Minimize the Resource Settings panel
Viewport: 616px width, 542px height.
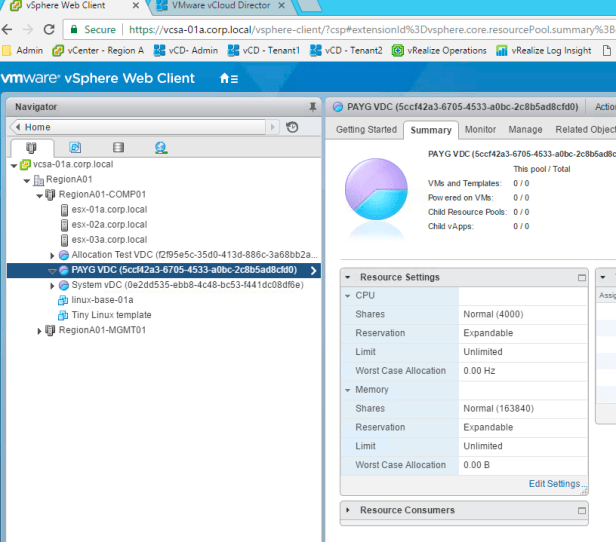pos(581,277)
